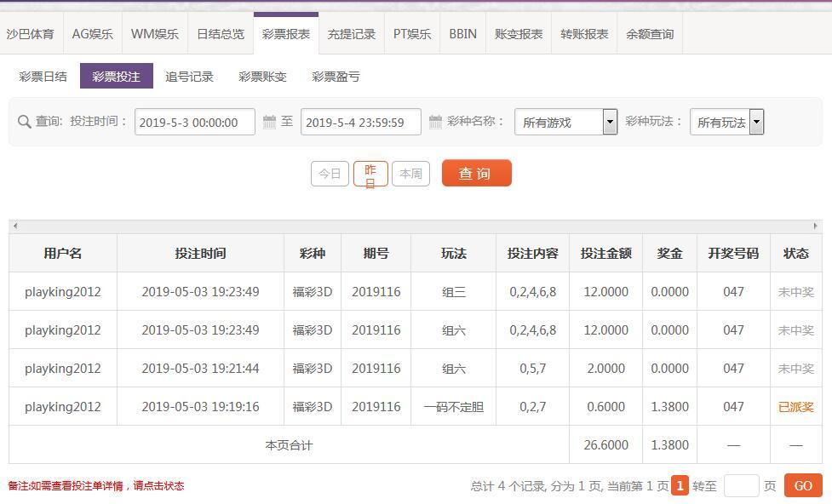
Task: Click 未中奖 status of 组三 bet
Action: 795,292
